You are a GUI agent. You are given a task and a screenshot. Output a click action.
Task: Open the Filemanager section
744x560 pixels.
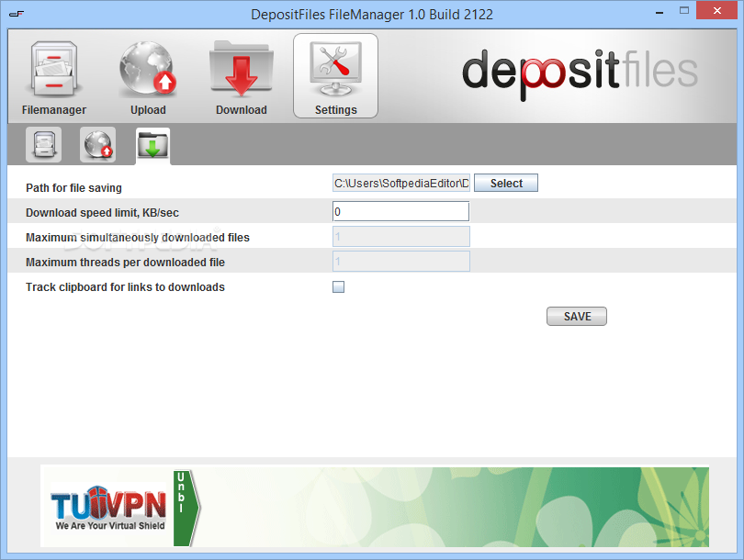click(53, 77)
